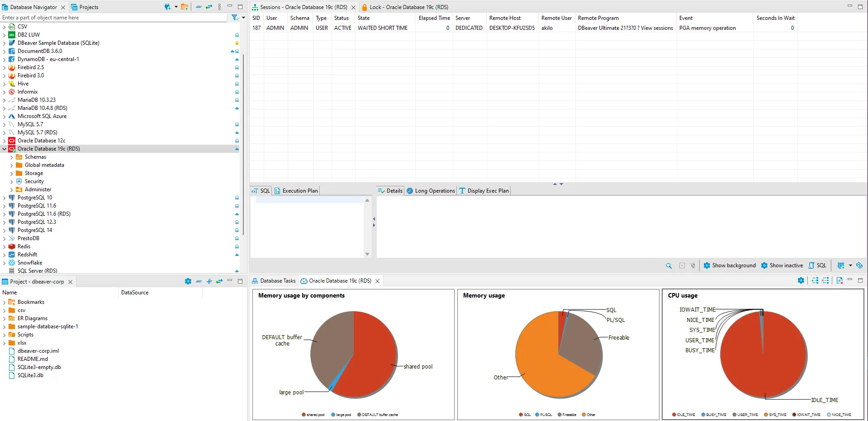
Task: Open the Execution Plan tab
Action: click(x=296, y=191)
